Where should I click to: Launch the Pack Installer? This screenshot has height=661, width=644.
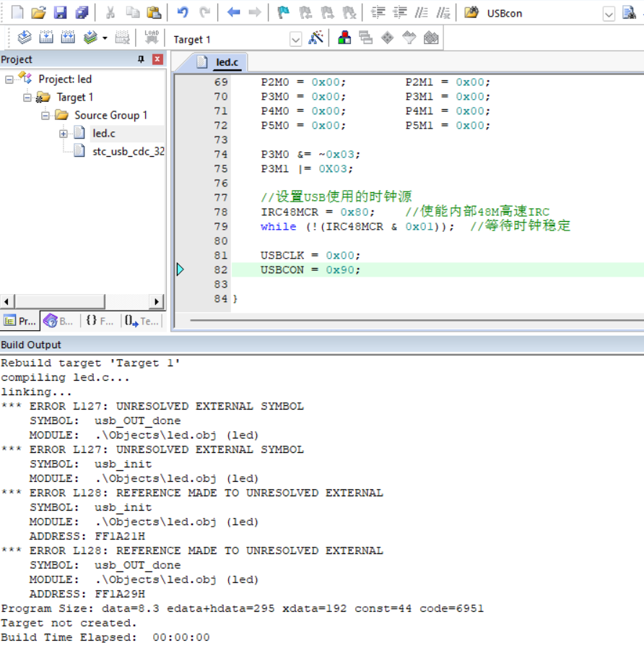point(431,38)
